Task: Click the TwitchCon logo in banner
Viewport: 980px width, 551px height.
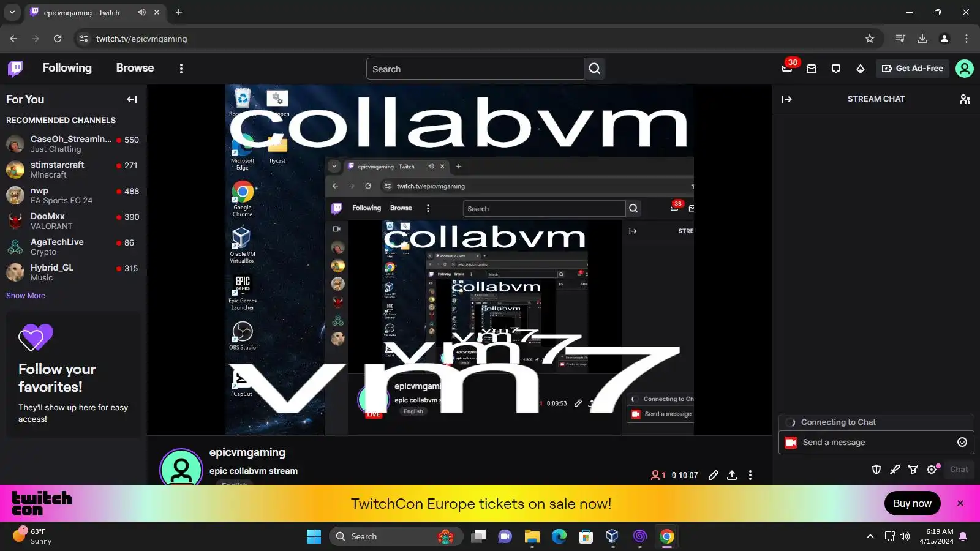Action: click(42, 503)
